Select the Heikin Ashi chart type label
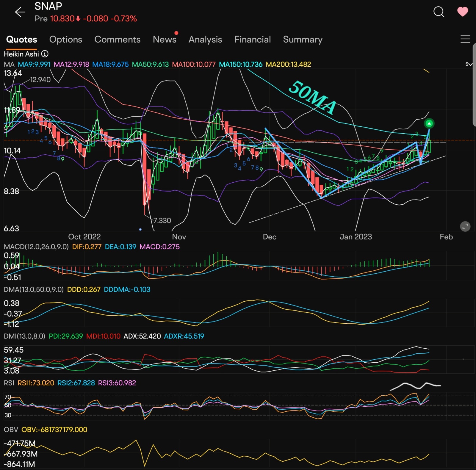The height and width of the screenshot is (470, 476). coord(21,54)
